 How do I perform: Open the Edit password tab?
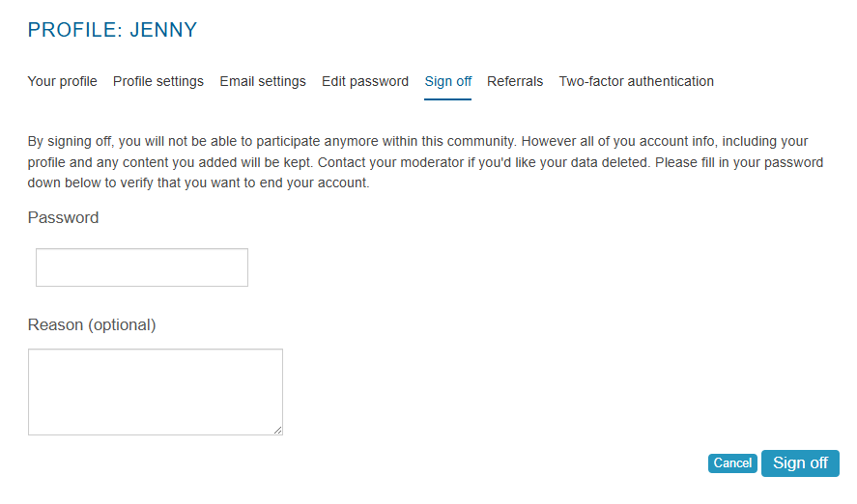[x=365, y=81]
